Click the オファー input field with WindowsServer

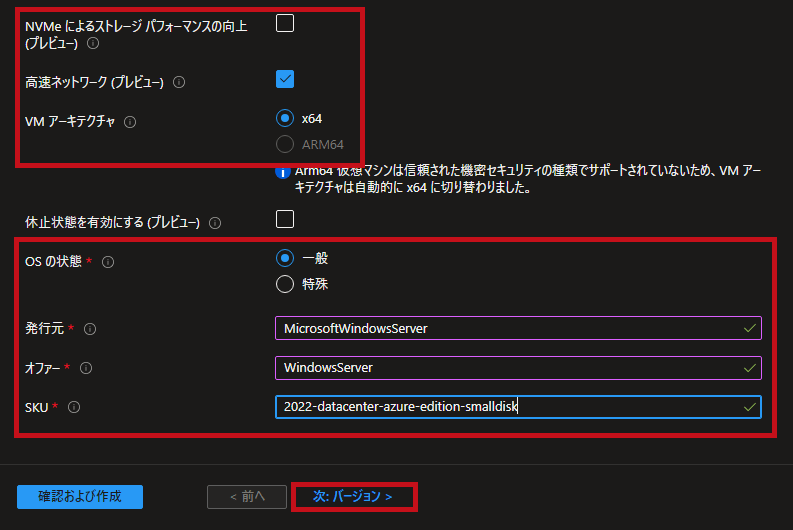click(518, 368)
